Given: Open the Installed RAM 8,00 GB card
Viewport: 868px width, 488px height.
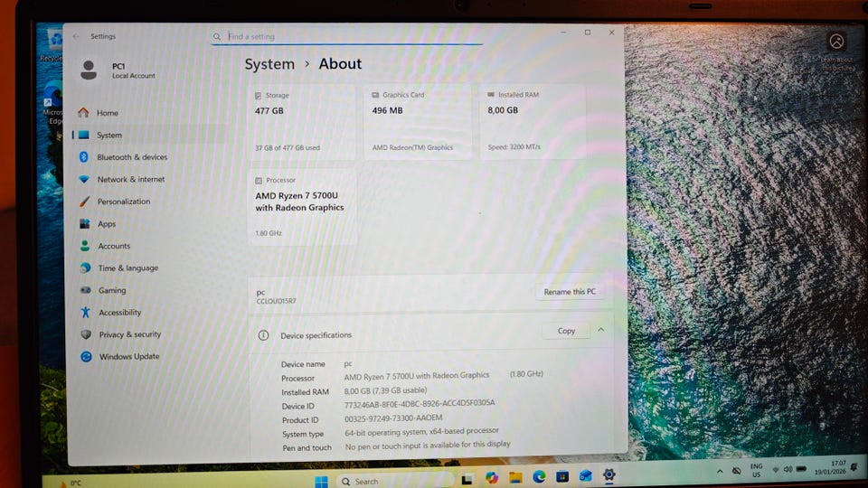Looking at the screenshot, I should pos(533,122).
